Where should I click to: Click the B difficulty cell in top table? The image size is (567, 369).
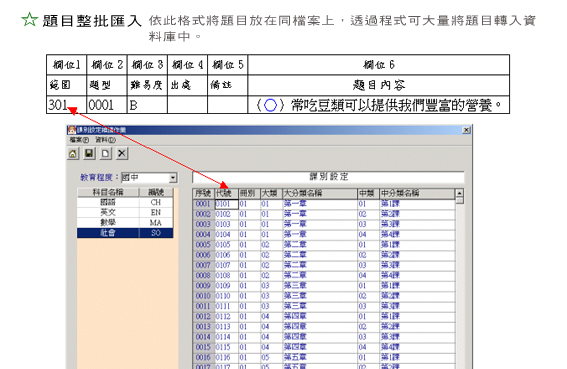pyautogui.click(x=147, y=105)
